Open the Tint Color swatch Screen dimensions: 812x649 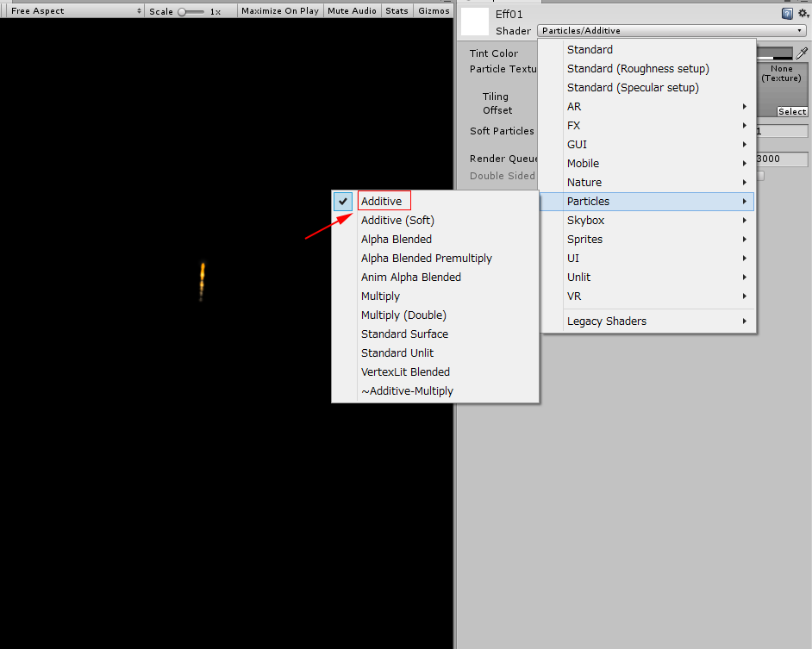click(775, 53)
